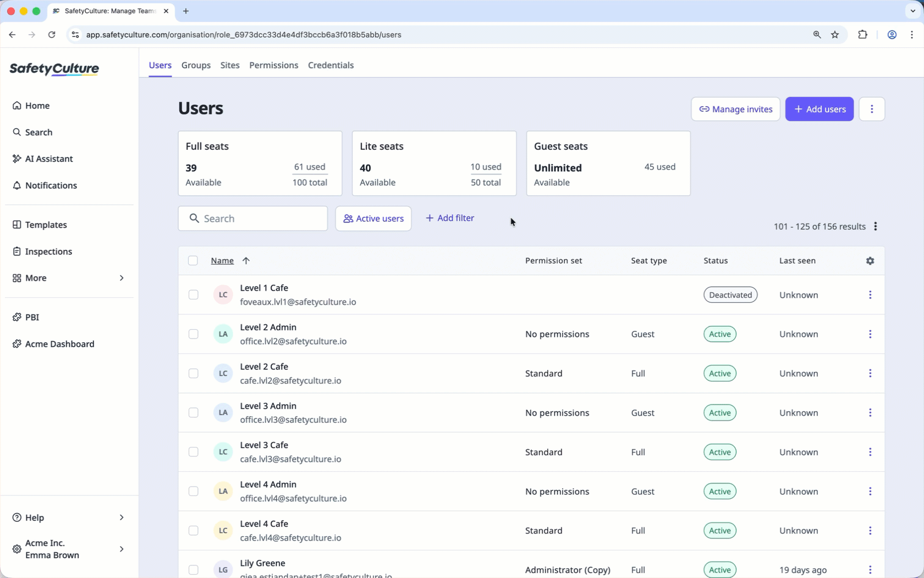Click the browser zoom indicator icon
The height and width of the screenshot is (578, 924).
(817, 35)
